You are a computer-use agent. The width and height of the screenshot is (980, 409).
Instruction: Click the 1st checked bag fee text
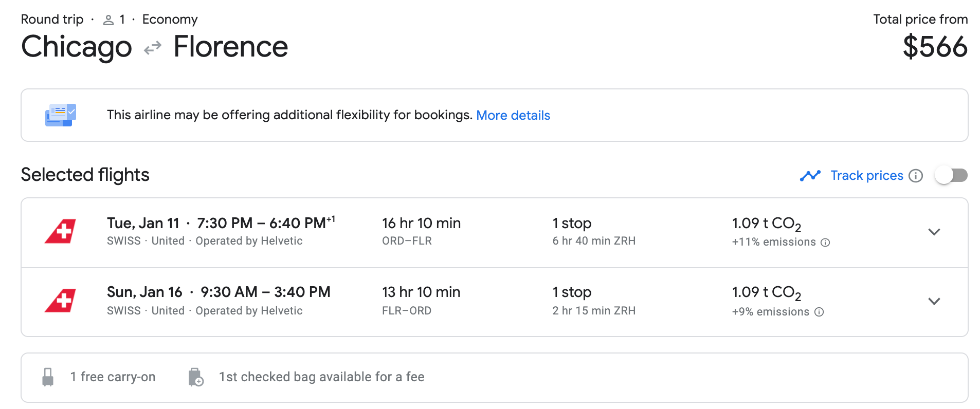click(x=321, y=377)
